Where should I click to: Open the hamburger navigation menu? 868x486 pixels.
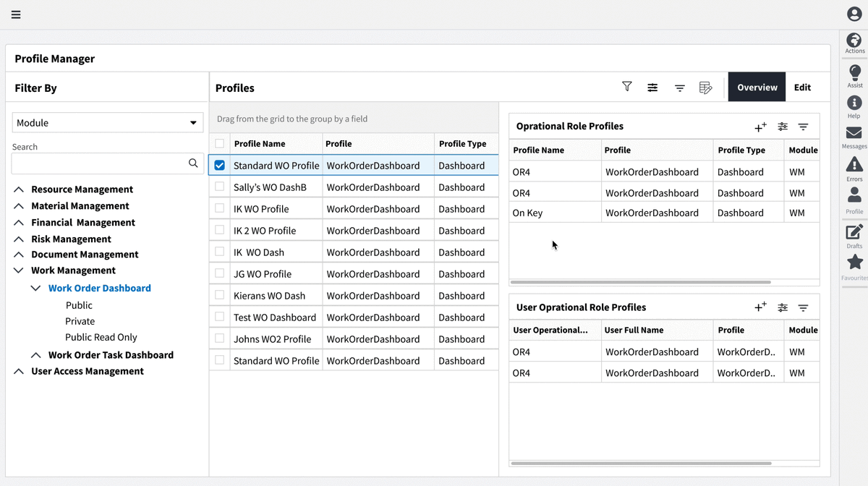point(16,14)
